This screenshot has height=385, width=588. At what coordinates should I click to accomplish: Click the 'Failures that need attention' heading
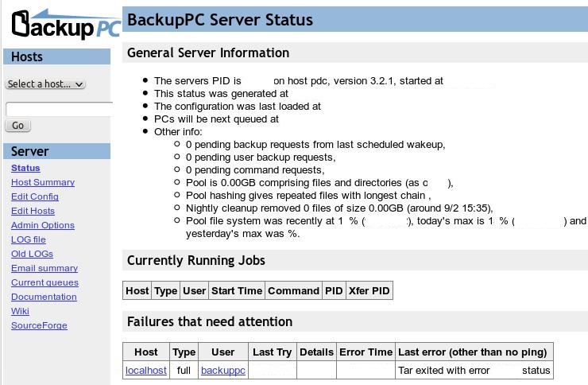[210, 321]
